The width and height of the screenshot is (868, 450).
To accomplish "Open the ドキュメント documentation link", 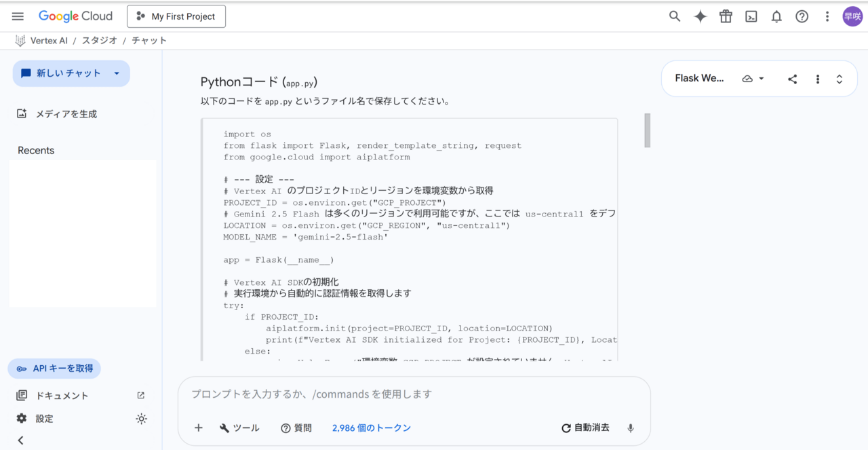I will coord(62,396).
